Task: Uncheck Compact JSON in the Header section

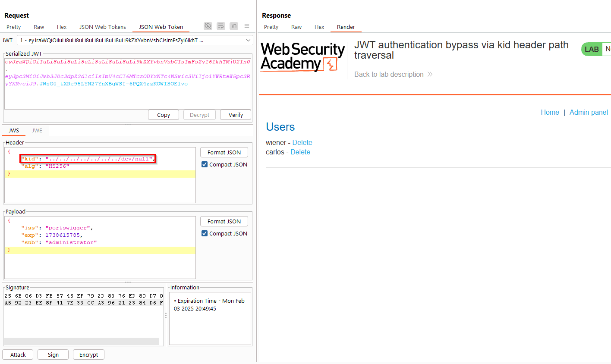Action: click(x=205, y=164)
